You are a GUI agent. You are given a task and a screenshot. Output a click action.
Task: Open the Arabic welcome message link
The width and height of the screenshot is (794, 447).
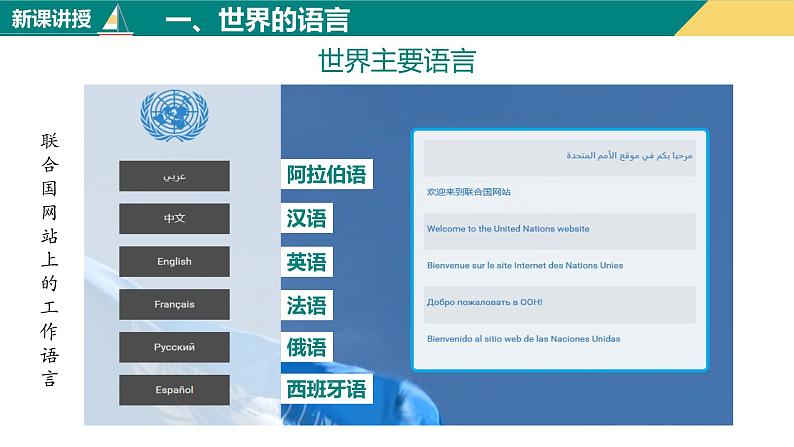click(x=629, y=155)
